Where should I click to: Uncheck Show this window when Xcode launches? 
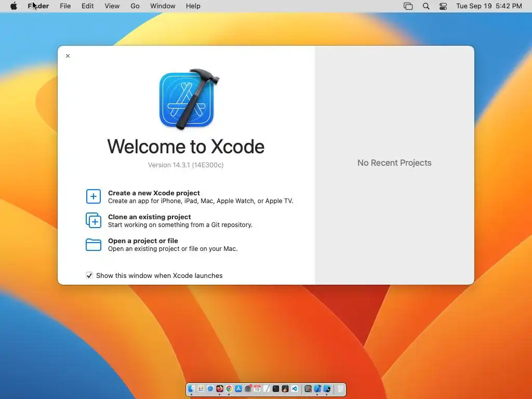coord(89,275)
